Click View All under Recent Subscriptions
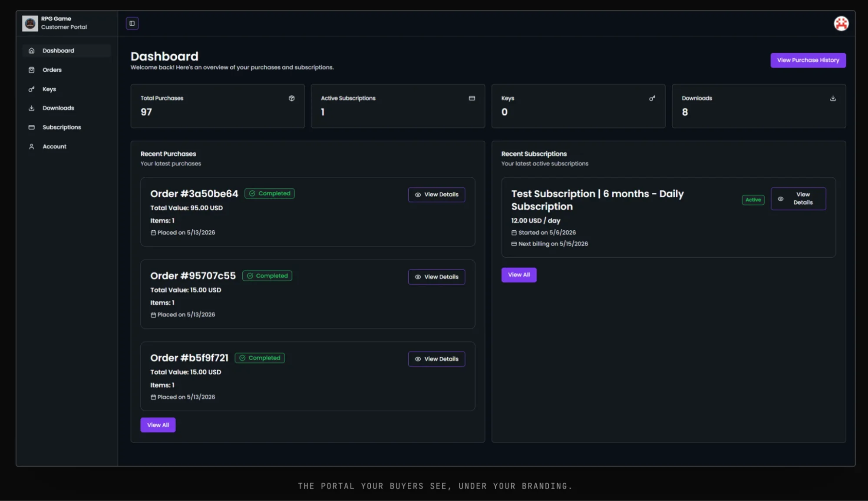This screenshot has height=501, width=868. [519, 275]
